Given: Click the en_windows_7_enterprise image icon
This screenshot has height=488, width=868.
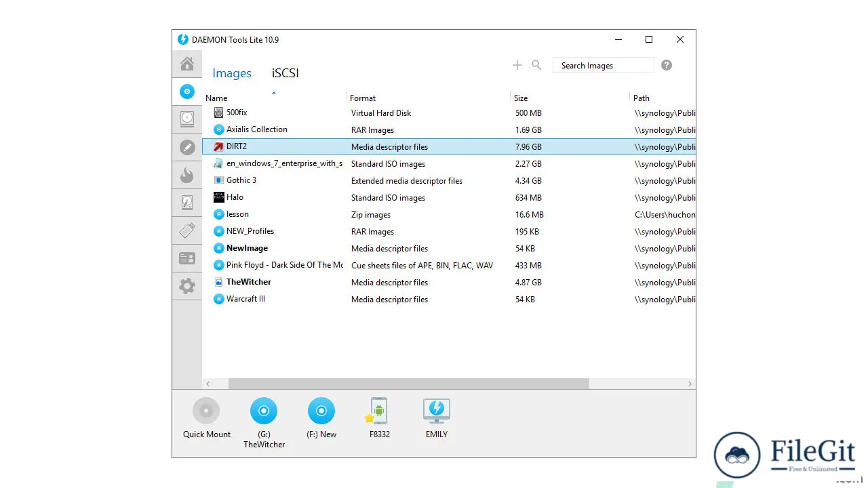Looking at the screenshot, I should point(218,163).
